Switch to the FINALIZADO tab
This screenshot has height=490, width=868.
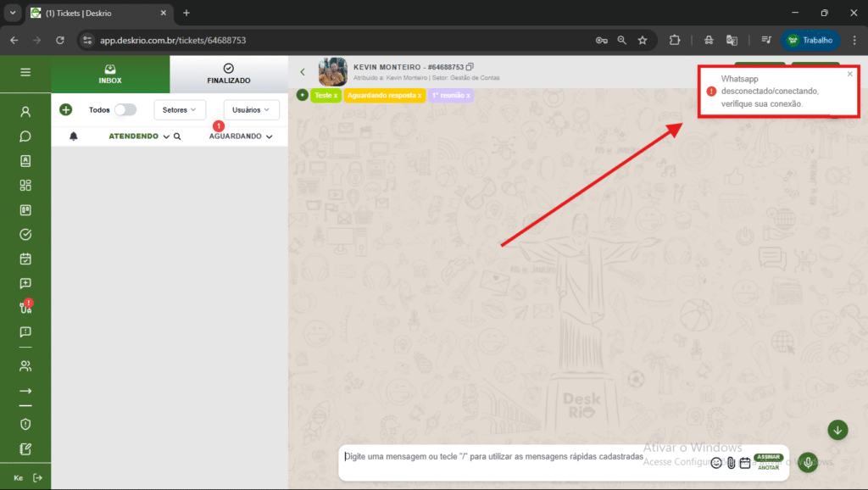point(229,75)
